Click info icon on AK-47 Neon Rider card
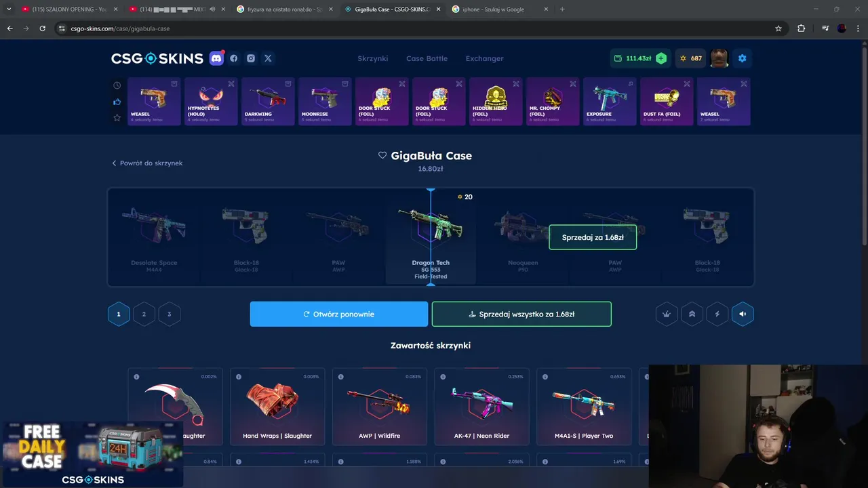The image size is (868, 488). (443, 377)
